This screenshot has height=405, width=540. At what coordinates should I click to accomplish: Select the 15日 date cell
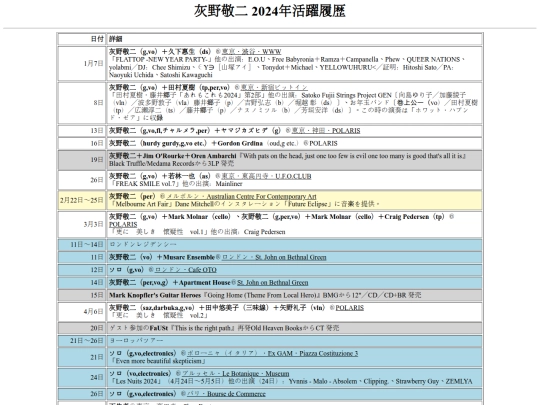82,295
